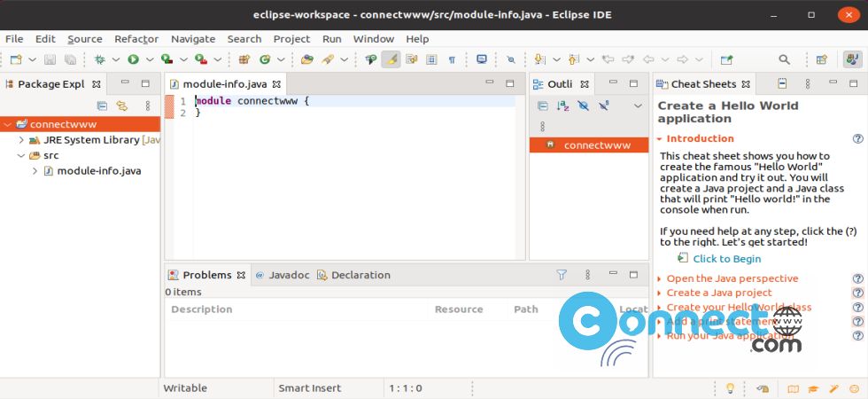Click the Previous Annotation up-arrow icon
This screenshot has height=399, width=868.
(x=574, y=59)
